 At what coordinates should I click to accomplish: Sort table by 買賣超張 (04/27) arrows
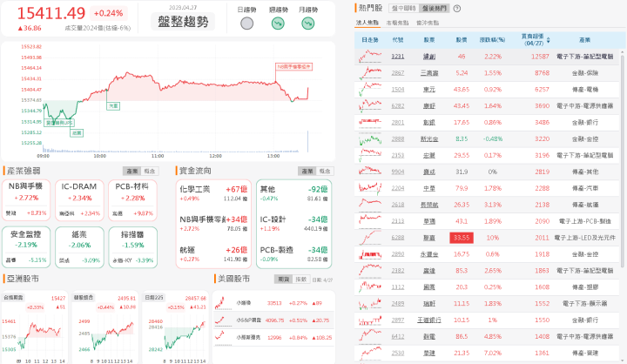click(x=549, y=40)
